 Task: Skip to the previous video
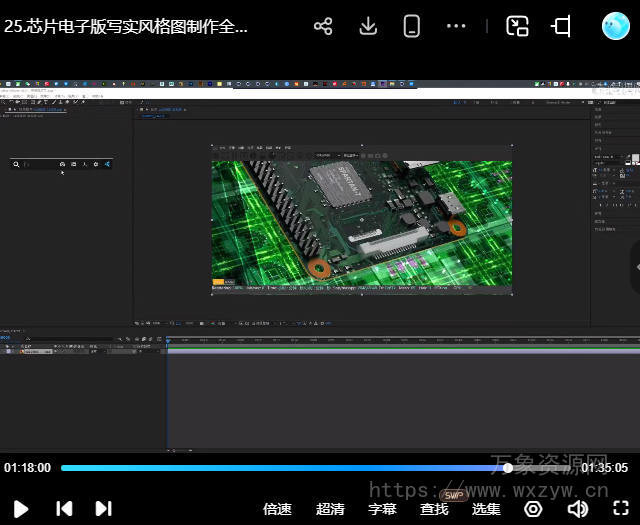pos(64,508)
